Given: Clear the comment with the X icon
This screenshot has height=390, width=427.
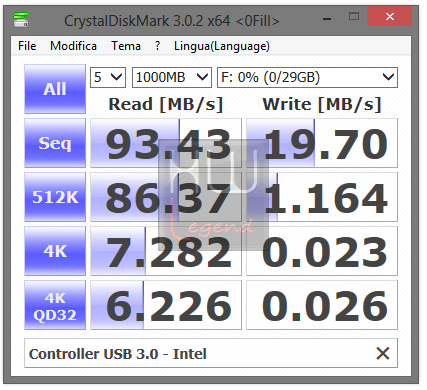Looking at the screenshot, I should tap(383, 353).
